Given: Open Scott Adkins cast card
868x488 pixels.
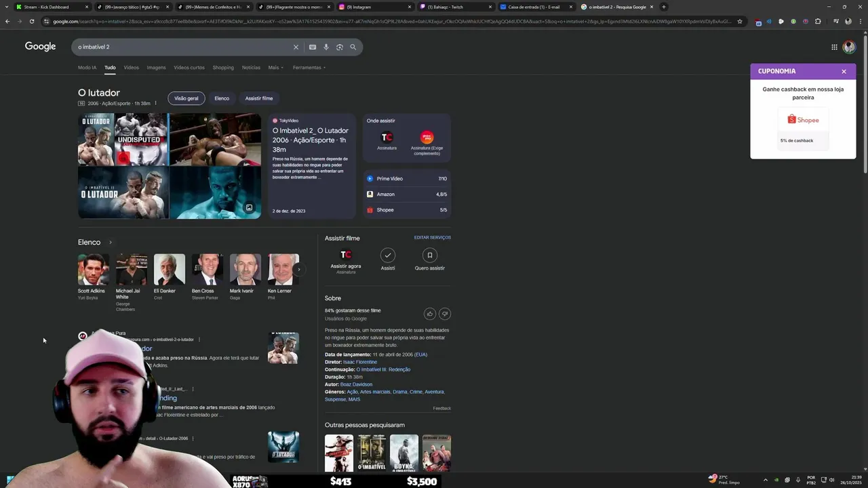Looking at the screenshot, I should coord(93,277).
